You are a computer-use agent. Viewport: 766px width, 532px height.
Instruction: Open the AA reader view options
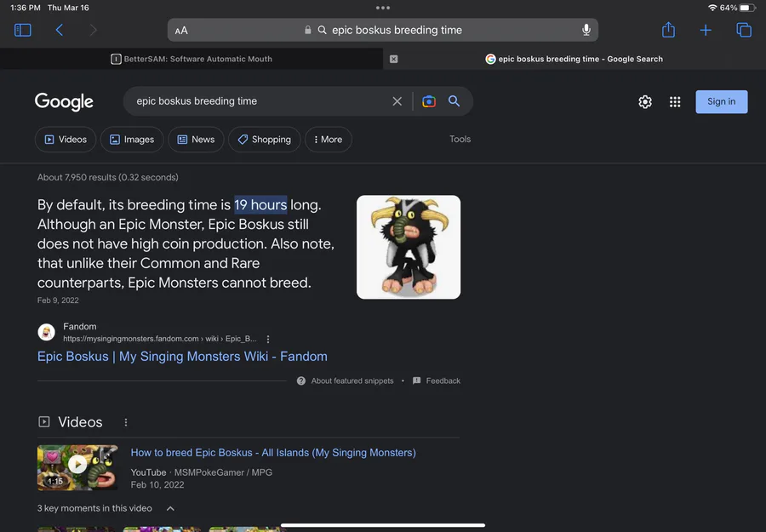tap(181, 31)
